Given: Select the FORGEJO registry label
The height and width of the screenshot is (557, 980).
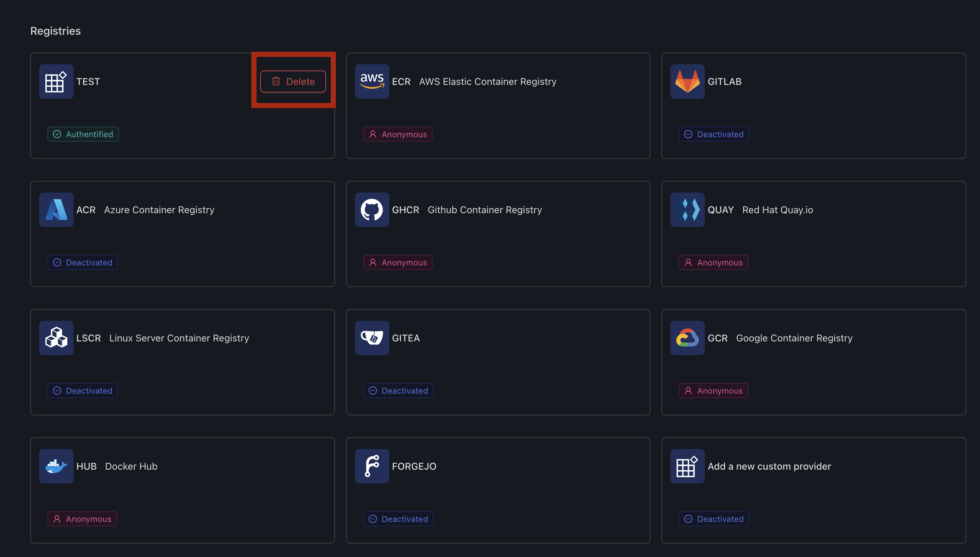Looking at the screenshot, I should tap(414, 466).
